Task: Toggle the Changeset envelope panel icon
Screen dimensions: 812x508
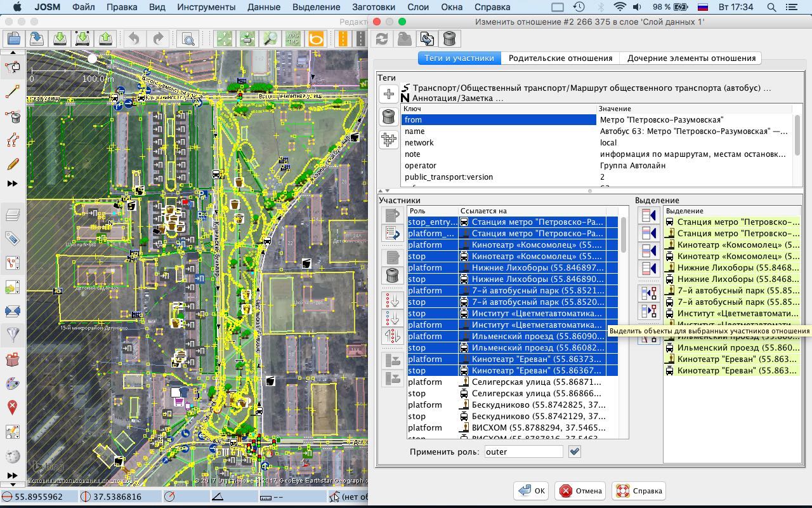Action: click(x=13, y=311)
